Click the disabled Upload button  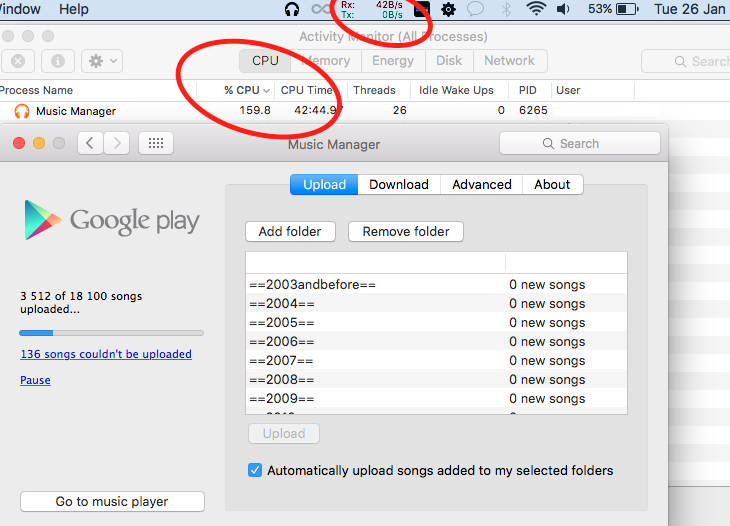pyautogui.click(x=284, y=434)
